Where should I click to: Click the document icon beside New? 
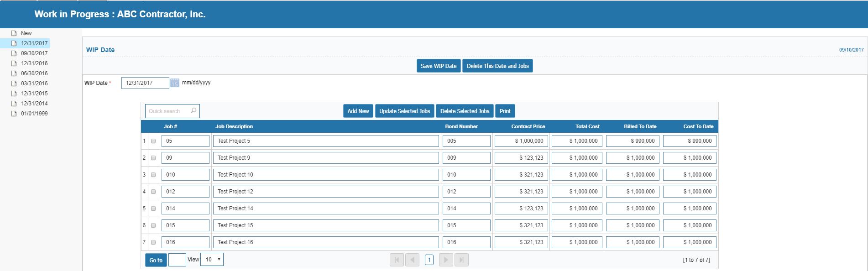pyautogui.click(x=14, y=33)
